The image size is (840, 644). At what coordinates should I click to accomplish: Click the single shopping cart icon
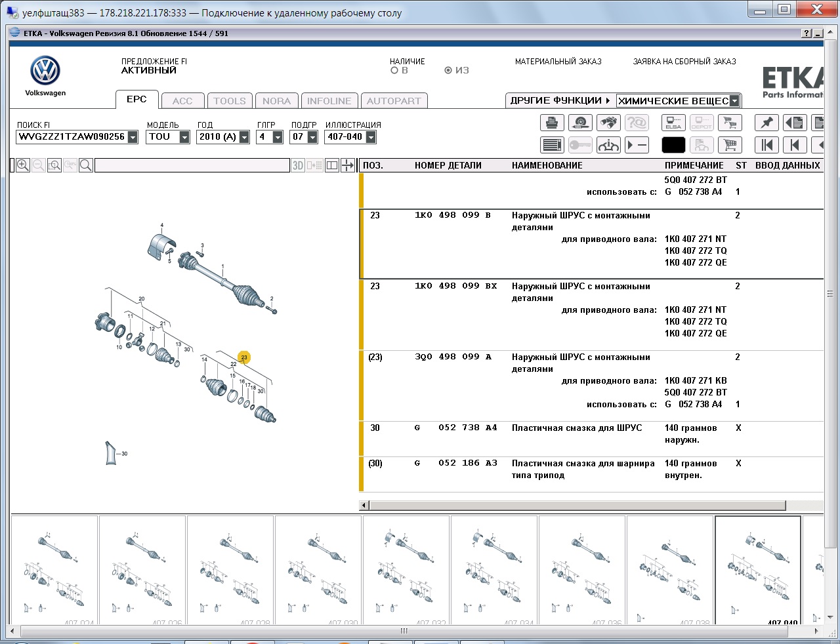(x=730, y=145)
